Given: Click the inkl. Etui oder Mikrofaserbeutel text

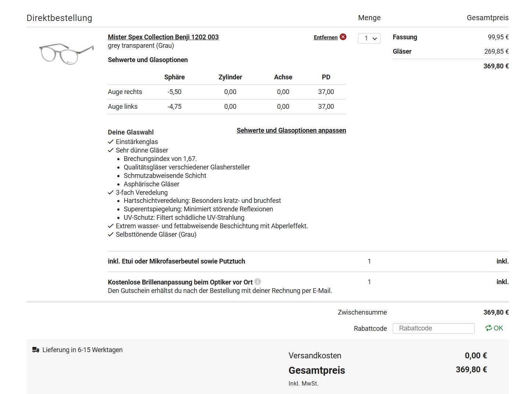Looking at the screenshot, I should [x=176, y=261].
